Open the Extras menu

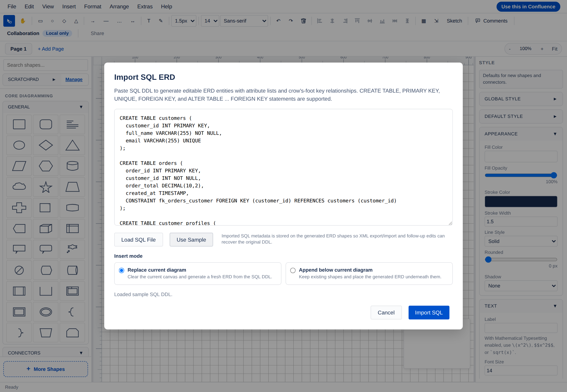tap(145, 6)
